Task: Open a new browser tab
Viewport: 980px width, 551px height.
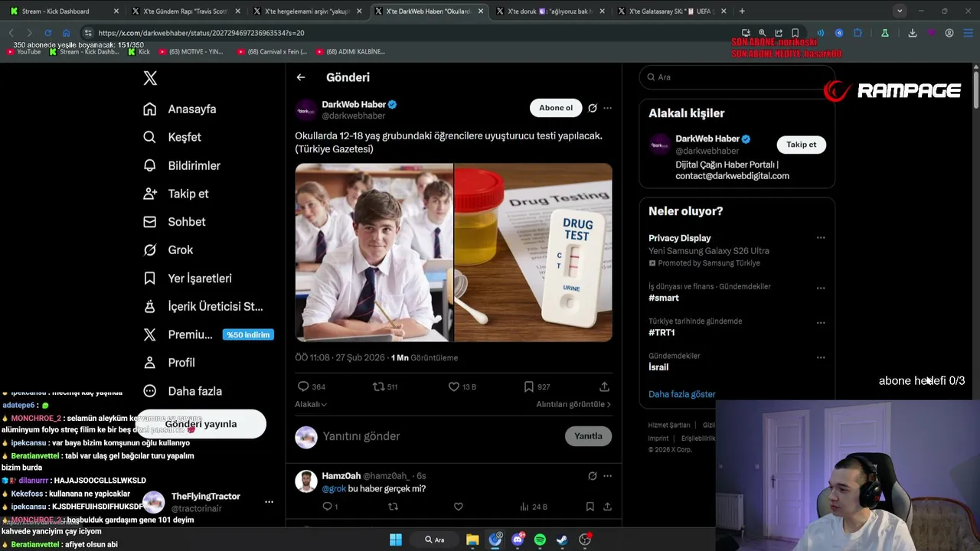Action: (742, 11)
